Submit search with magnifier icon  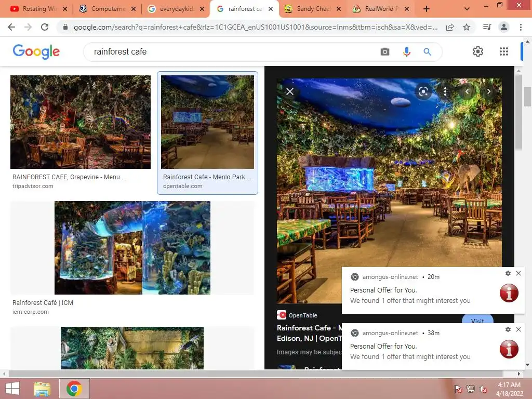(x=427, y=51)
